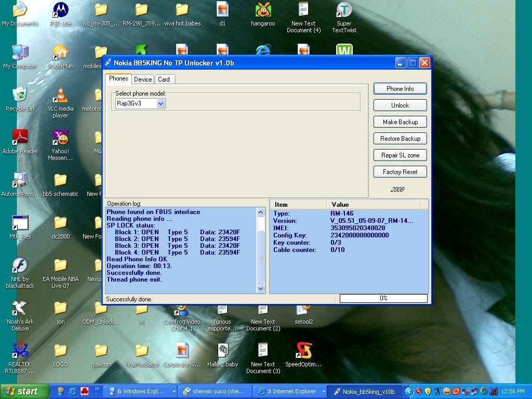Launch Noah's Ark Deluxe shortcut
The height and width of the screenshot is (399, 532).
[x=20, y=315]
